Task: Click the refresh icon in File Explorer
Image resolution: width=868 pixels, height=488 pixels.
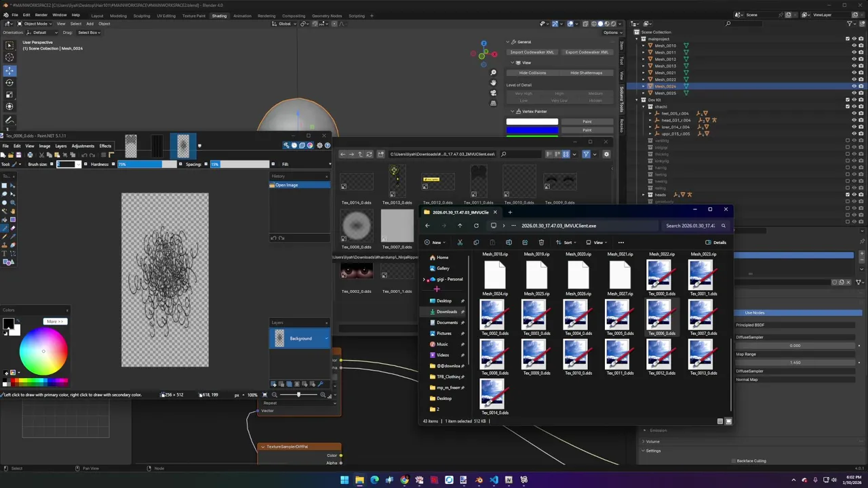Action: coord(476,226)
